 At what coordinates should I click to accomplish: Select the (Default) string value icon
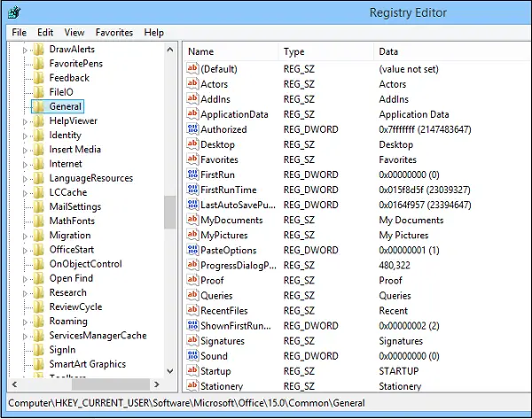192,69
